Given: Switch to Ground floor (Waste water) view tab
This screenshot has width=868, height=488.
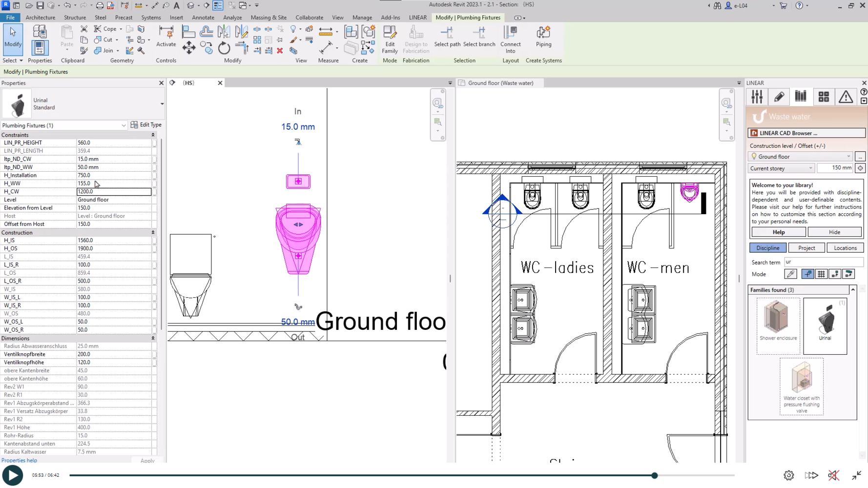Looking at the screenshot, I should click(x=500, y=83).
